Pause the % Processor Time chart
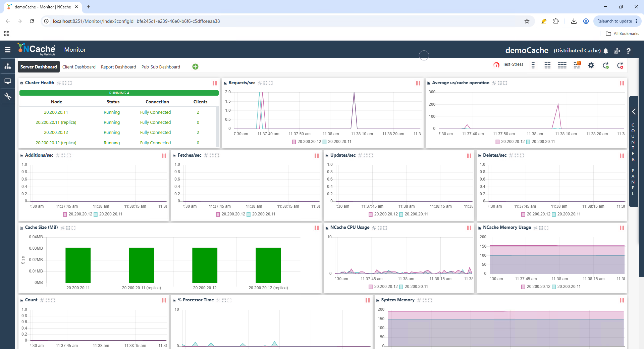 368,300
